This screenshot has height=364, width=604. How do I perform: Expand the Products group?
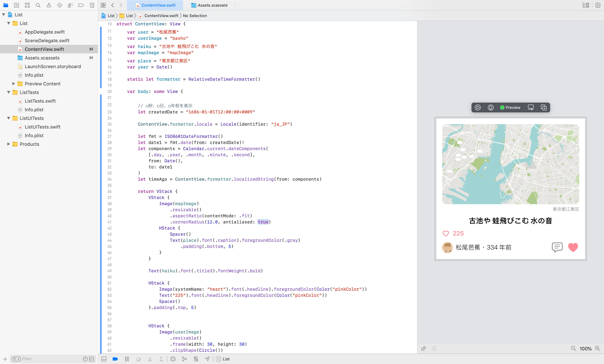[x=9, y=144]
